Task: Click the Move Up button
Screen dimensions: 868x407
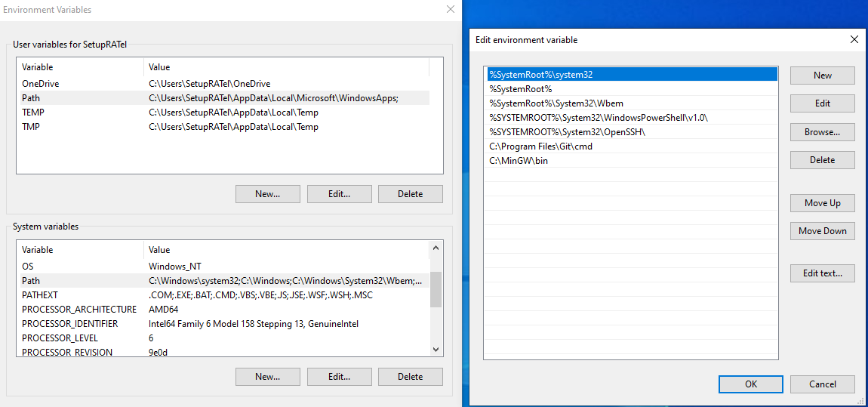Action: pyautogui.click(x=822, y=202)
